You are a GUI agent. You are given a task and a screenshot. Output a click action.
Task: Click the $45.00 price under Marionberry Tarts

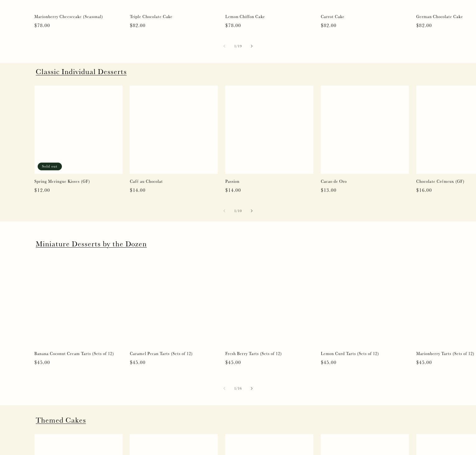tap(424, 363)
